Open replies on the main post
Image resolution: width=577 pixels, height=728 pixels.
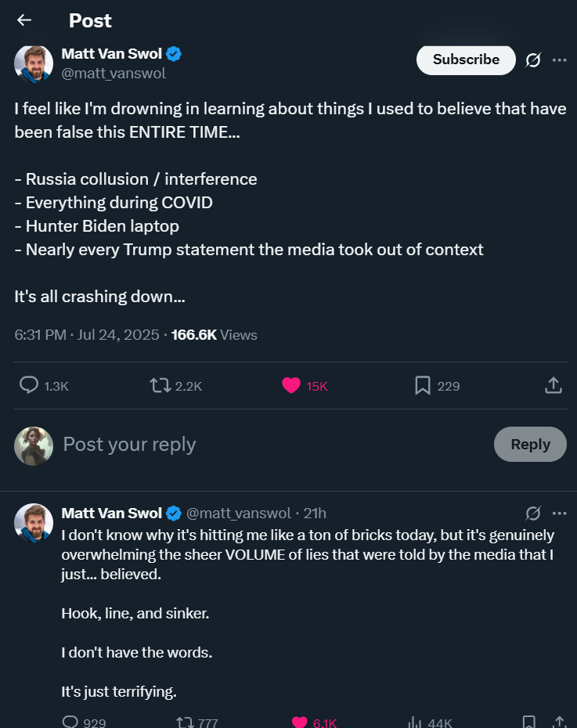30,385
